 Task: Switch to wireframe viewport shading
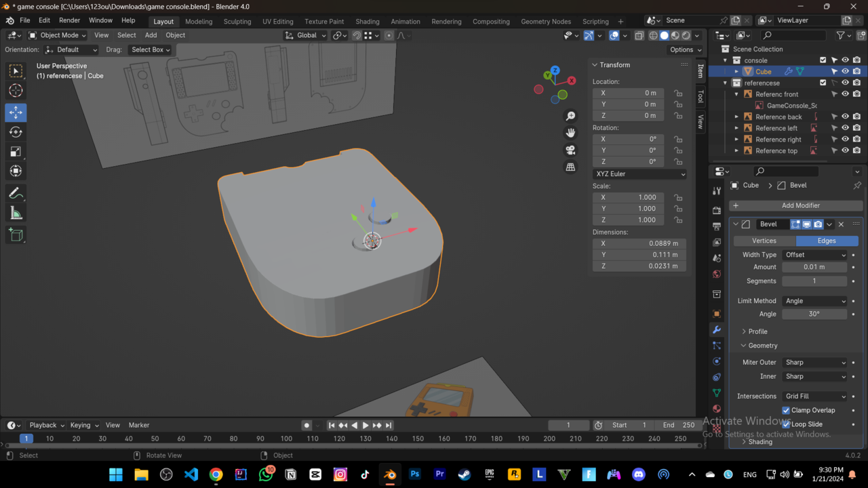pyautogui.click(x=653, y=35)
